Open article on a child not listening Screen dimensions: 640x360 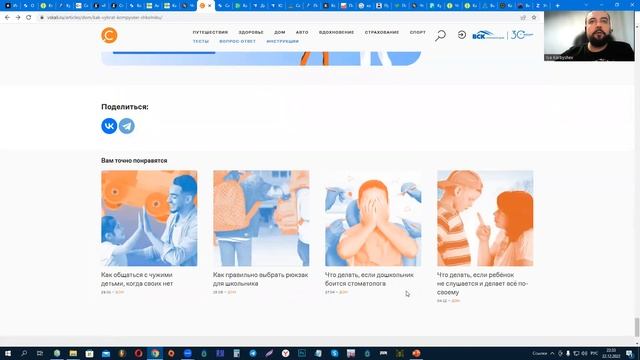[482, 283]
